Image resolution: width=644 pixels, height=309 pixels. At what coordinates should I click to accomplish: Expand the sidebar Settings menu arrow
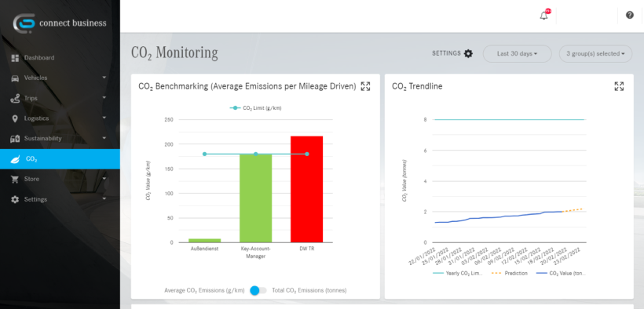[104, 198]
